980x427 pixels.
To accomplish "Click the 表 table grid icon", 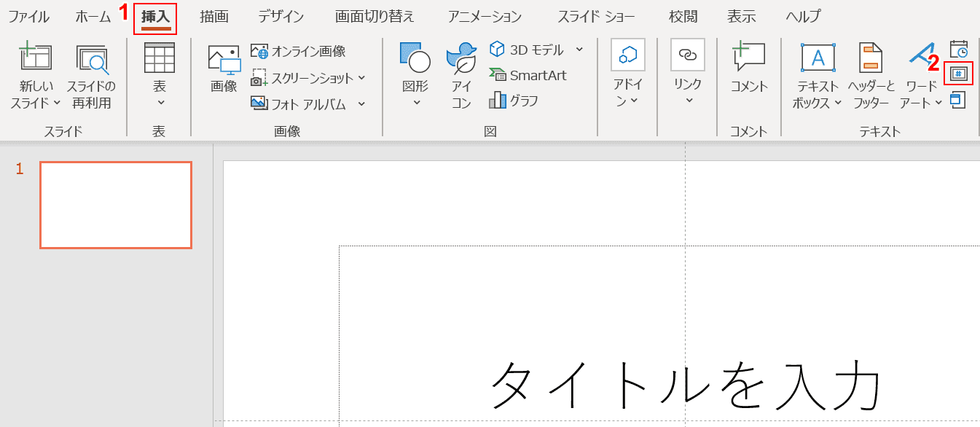I will click(159, 58).
